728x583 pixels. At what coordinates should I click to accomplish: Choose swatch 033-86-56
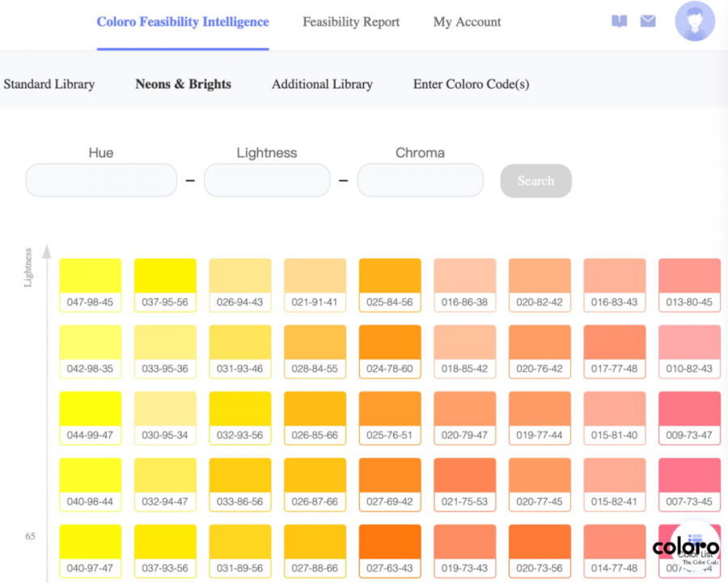[x=240, y=484]
